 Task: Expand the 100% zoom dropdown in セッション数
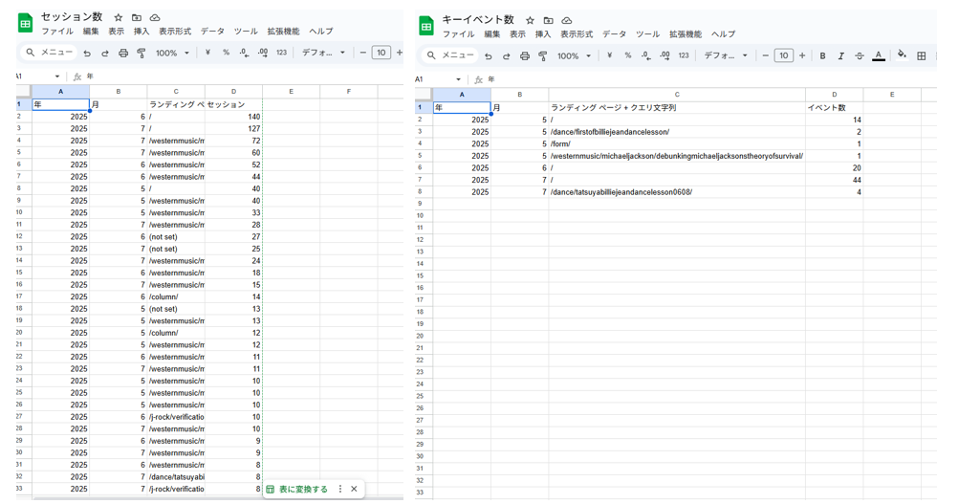(172, 54)
